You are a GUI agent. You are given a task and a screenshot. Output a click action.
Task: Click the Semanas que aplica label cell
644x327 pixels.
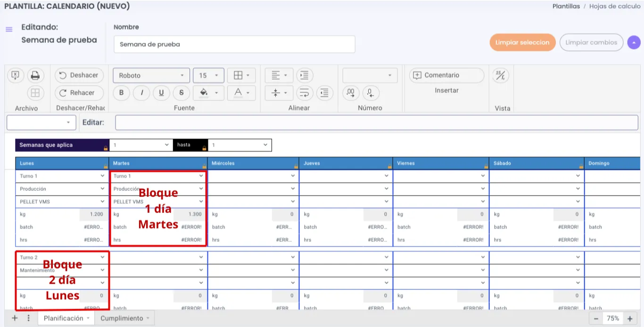point(62,145)
